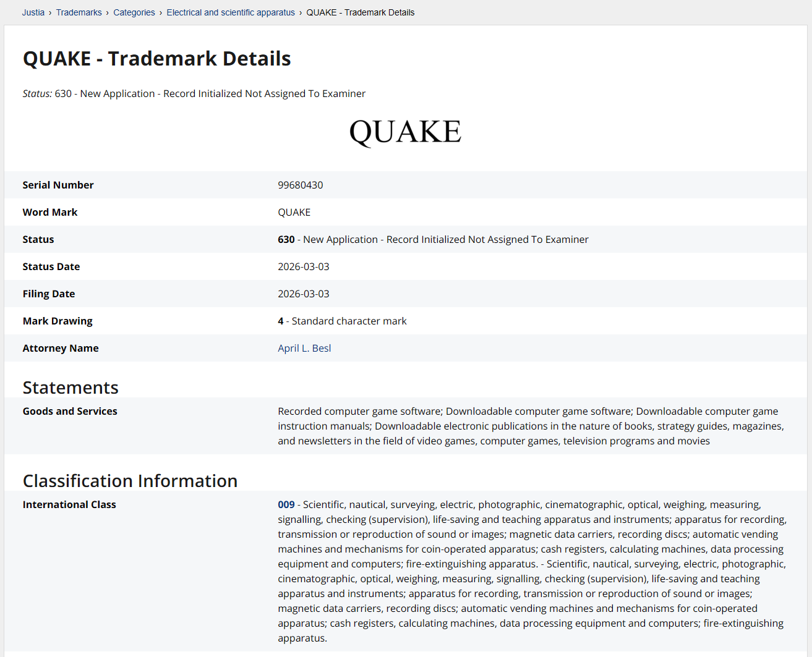Open Electrical and scientific apparatus category
The height and width of the screenshot is (657, 812).
tap(231, 12)
